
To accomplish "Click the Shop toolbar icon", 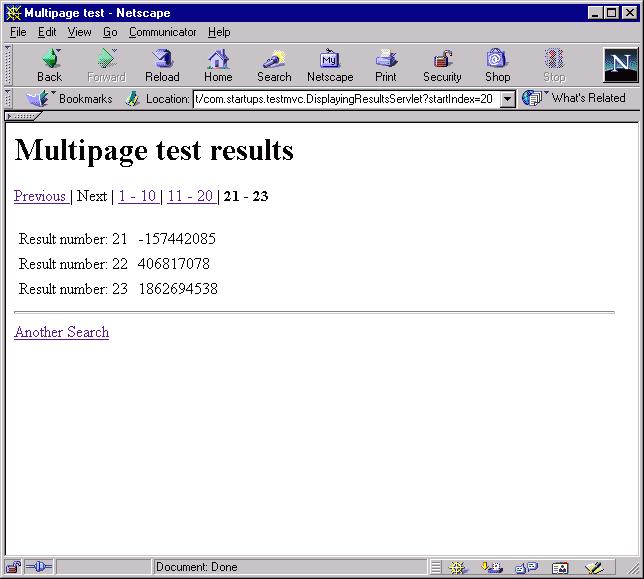I will (497, 65).
